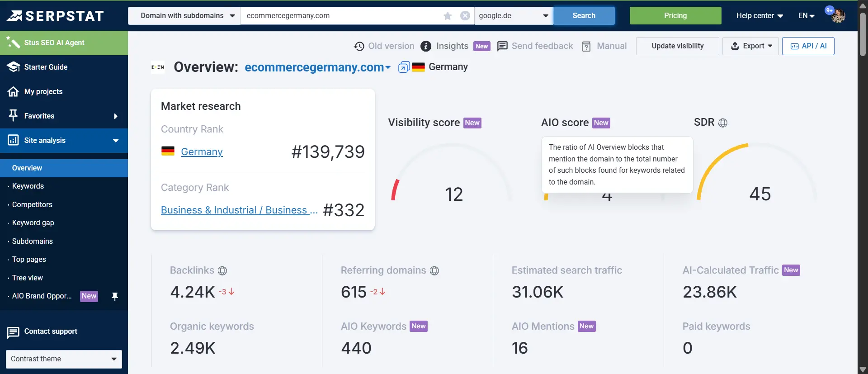This screenshot has height=374, width=868.
Task: Open the Germany country rank link
Action: coord(202,152)
